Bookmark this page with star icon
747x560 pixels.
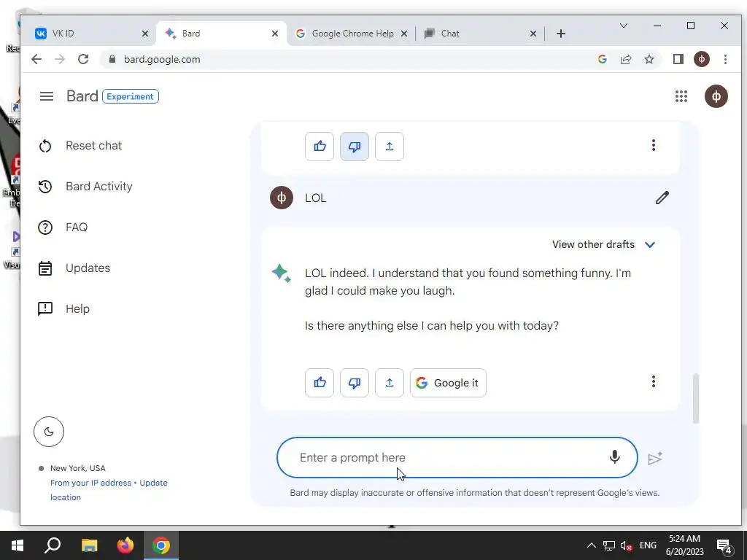pyautogui.click(x=649, y=59)
